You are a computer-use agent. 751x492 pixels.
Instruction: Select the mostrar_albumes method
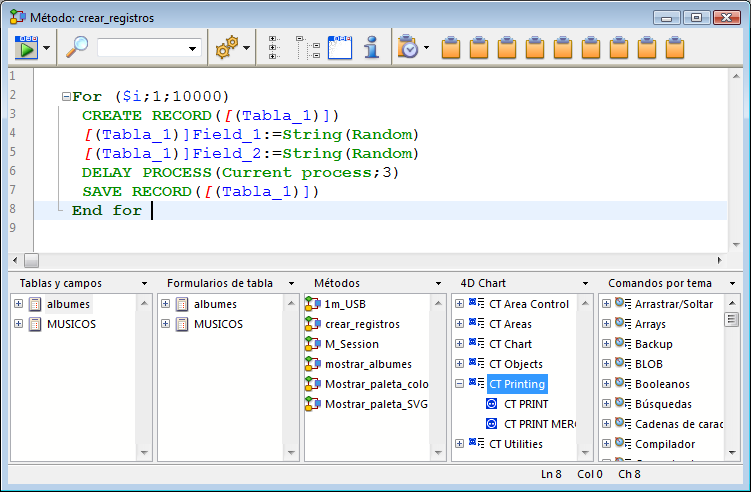click(x=367, y=364)
